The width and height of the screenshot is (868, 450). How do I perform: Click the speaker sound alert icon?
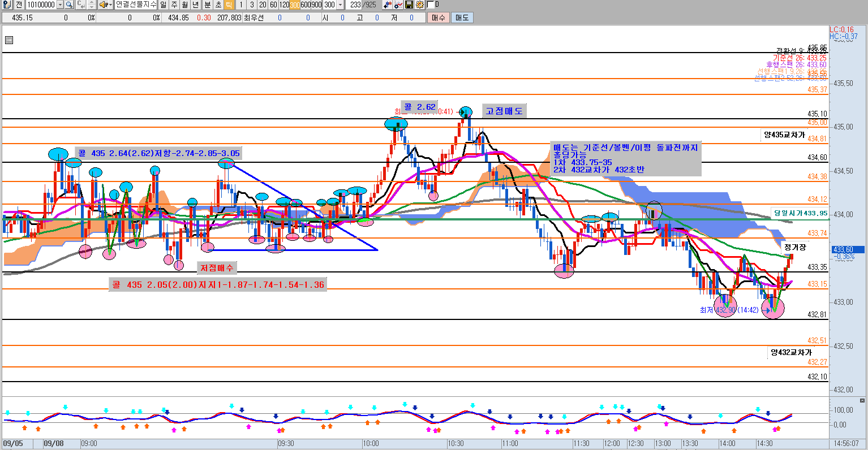tap(104, 5)
